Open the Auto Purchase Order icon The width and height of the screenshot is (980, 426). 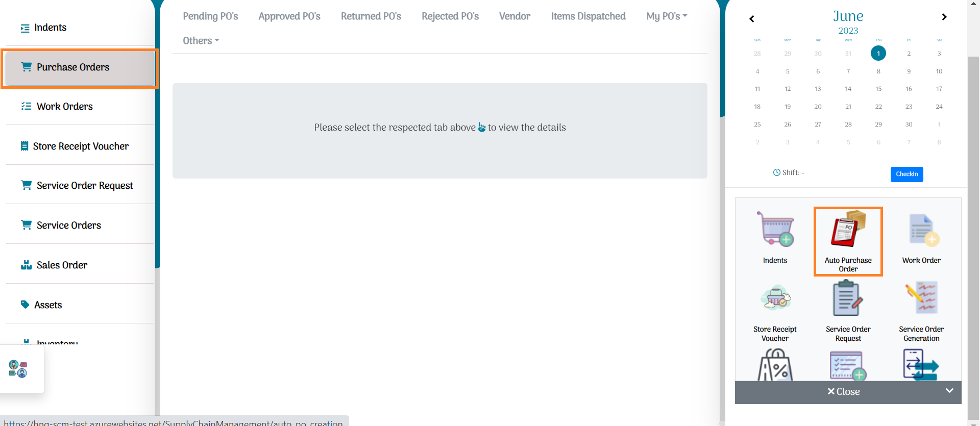click(848, 229)
